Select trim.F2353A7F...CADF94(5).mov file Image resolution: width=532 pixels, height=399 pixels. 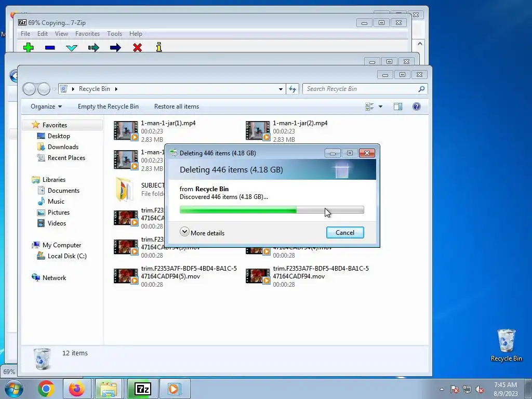(176, 276)
